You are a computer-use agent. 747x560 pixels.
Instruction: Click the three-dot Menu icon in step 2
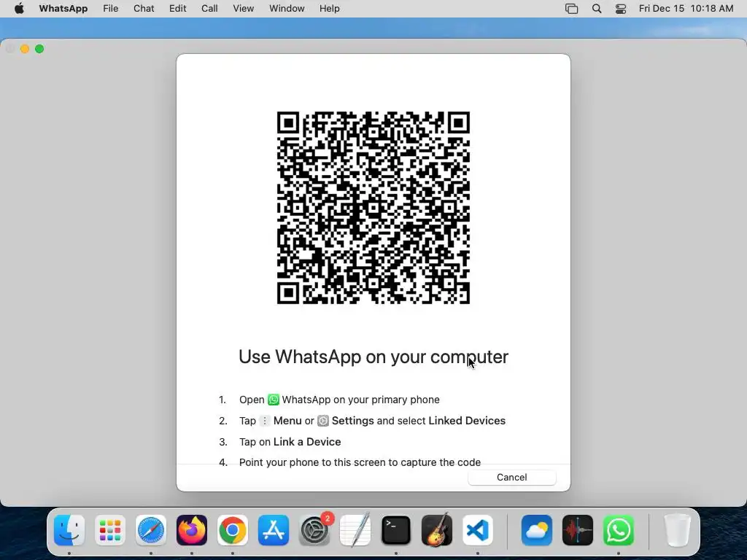(x=264, y=421)
